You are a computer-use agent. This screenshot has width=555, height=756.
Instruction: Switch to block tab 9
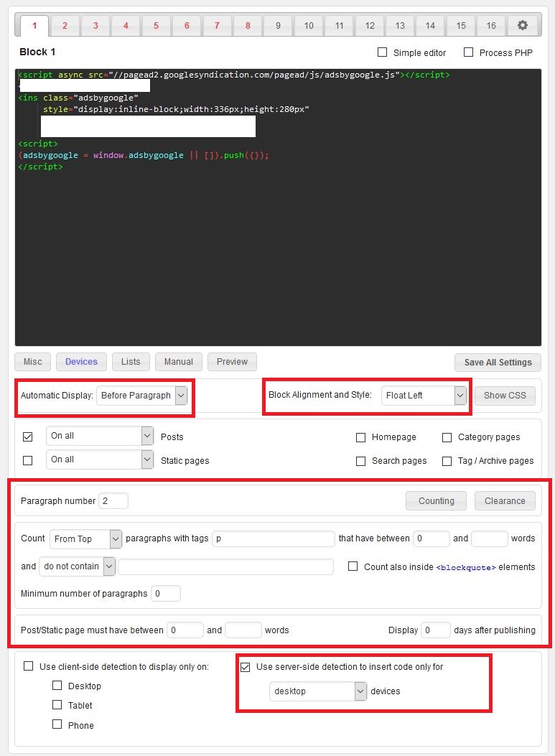point(278,26)
